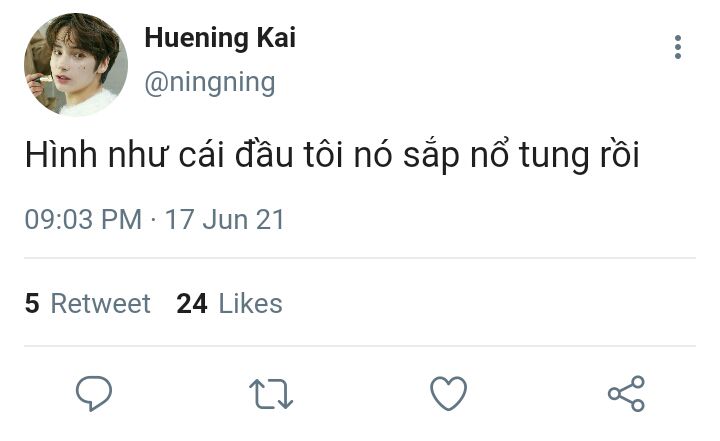Click the number 5 retweet count
720x441 pixels.
click(32, 304)
